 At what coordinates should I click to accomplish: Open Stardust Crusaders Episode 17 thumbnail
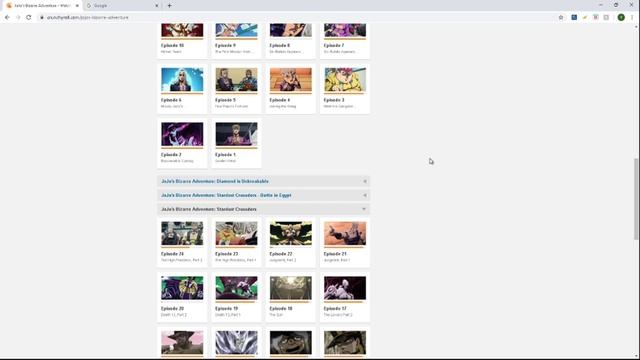345,288
